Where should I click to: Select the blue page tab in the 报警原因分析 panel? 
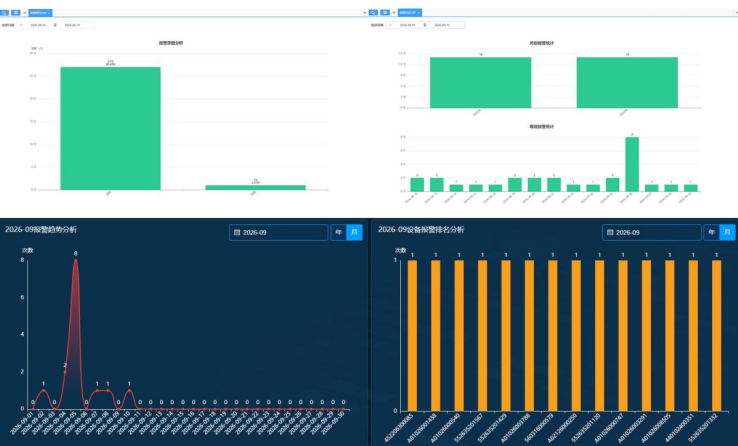coord(40,13)
